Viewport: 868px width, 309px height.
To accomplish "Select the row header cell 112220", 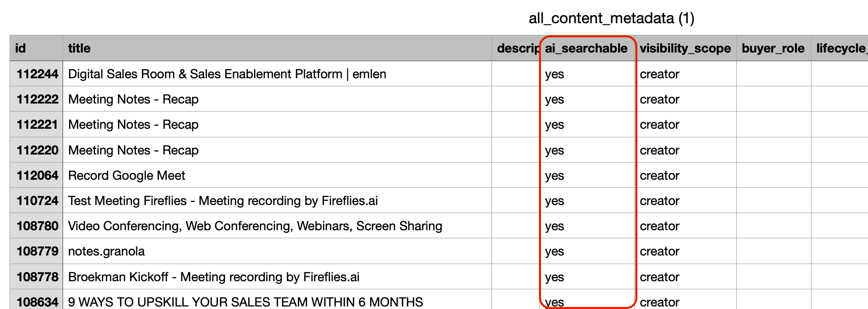I will coord(37,150).
